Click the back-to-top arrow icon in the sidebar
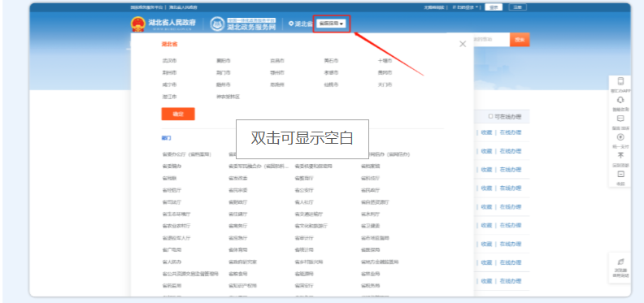 tap(620, 156)
